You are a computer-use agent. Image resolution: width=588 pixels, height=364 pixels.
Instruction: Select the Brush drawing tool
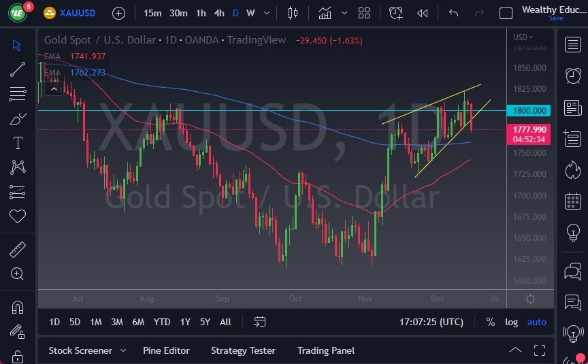[18, 118]
